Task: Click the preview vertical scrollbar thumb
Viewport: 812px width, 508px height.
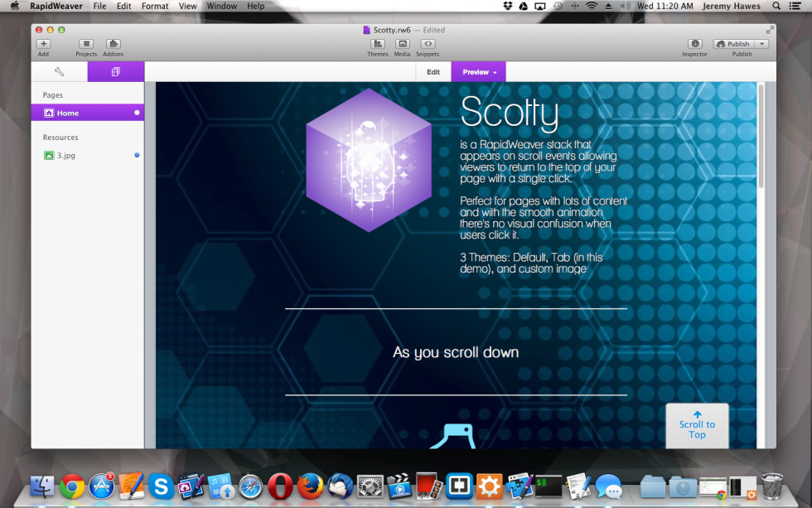Action: [761, 136]
